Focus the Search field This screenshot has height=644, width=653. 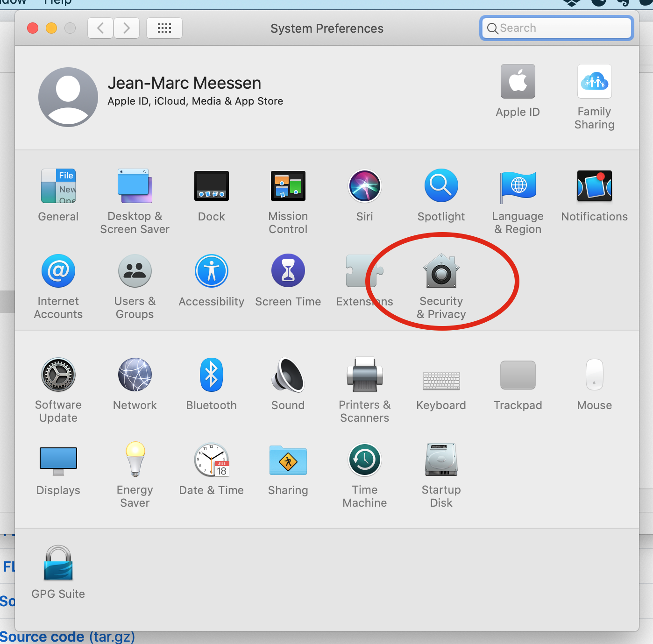coord(557,28)
